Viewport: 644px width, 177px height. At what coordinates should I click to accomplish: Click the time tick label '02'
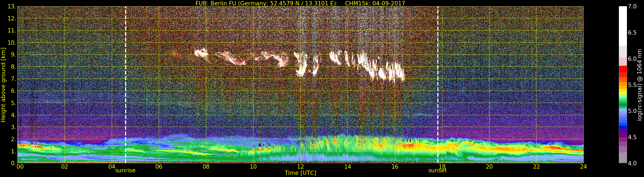click(65, 167)
